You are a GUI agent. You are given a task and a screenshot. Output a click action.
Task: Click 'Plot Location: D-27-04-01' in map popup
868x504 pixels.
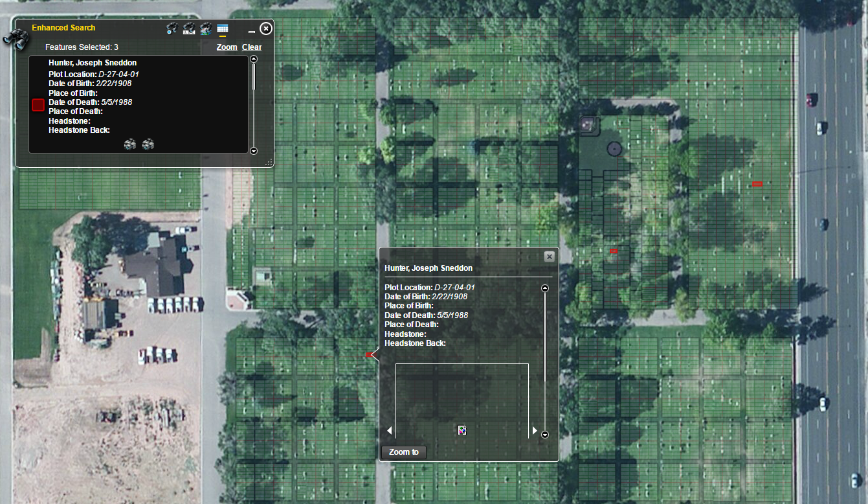tap(430, 287)
